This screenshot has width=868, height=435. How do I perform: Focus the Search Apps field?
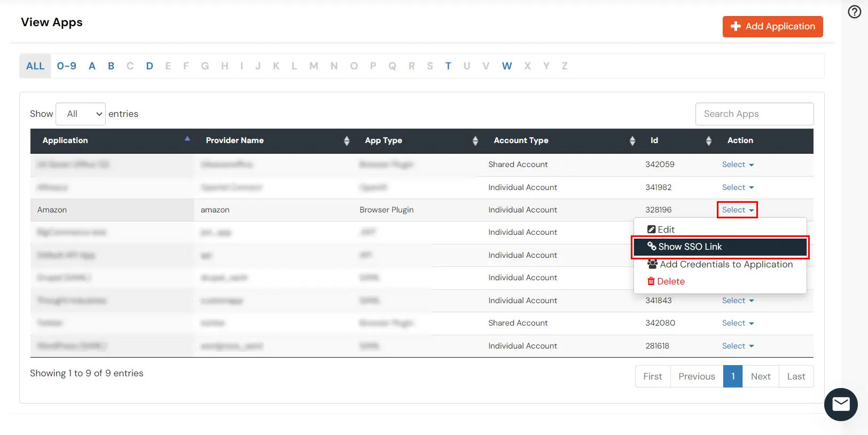[754, 114]
